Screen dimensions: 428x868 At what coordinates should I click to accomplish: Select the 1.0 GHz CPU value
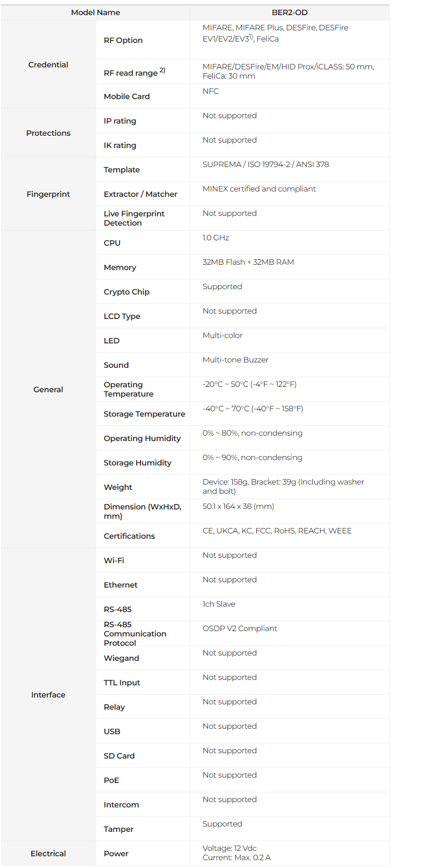pos(216,238)
